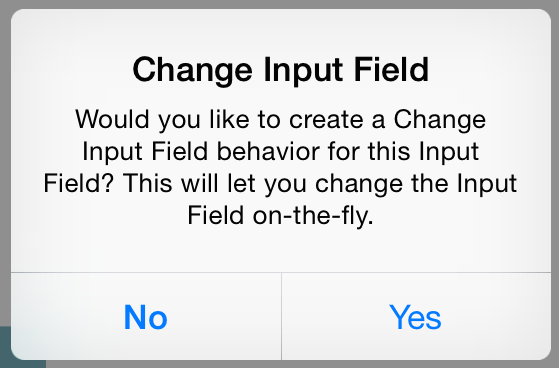Dismiss the dialog by choosing No

146,317
